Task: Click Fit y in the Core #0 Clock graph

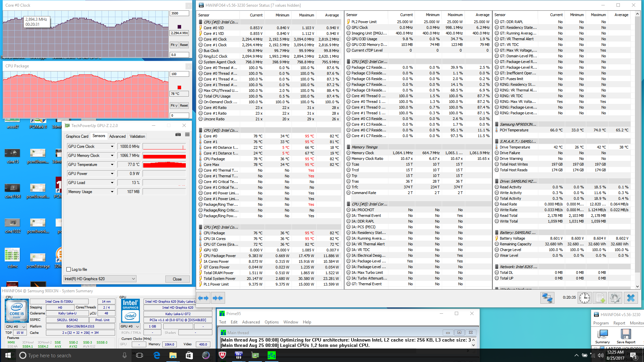Action: 174,45
